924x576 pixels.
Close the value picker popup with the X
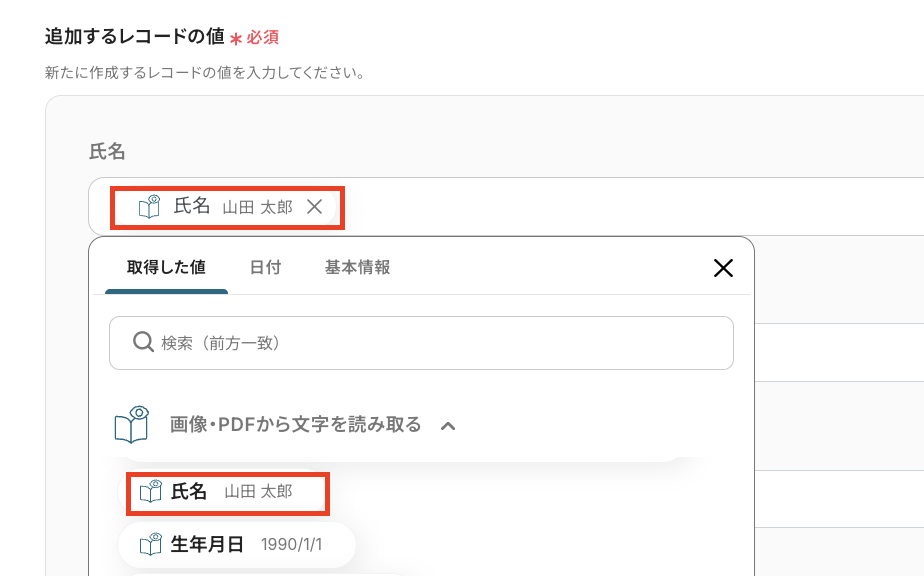(x=723, y=267)
